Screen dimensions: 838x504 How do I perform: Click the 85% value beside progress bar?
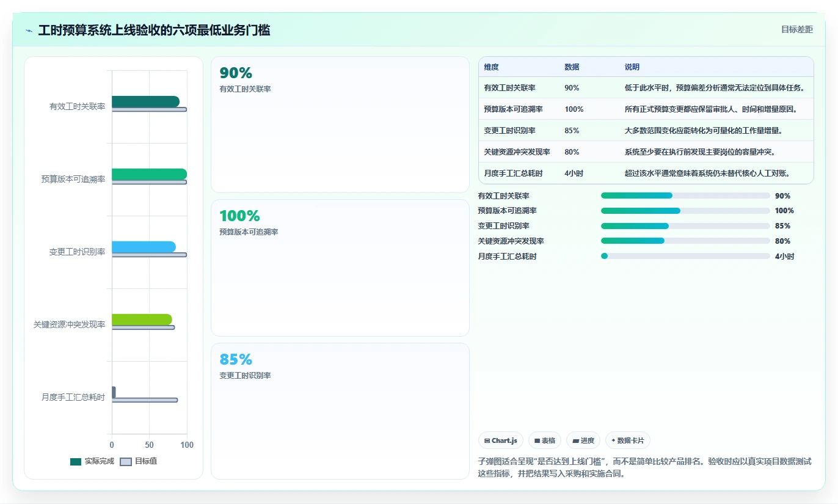782,226
